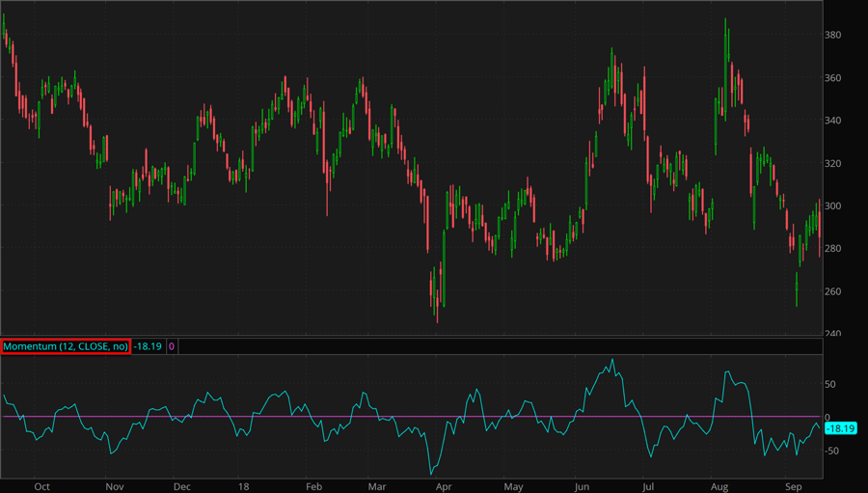Click the Apr label on time axis
This screenshot has width=868, height=493.
[444, 487]
